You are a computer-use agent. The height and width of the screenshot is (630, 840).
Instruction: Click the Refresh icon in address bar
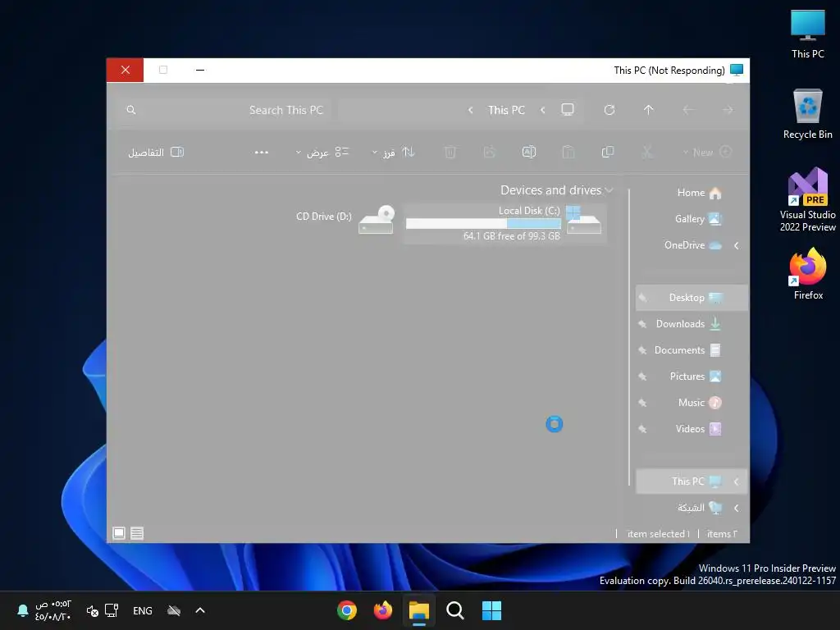pos(609,110)
